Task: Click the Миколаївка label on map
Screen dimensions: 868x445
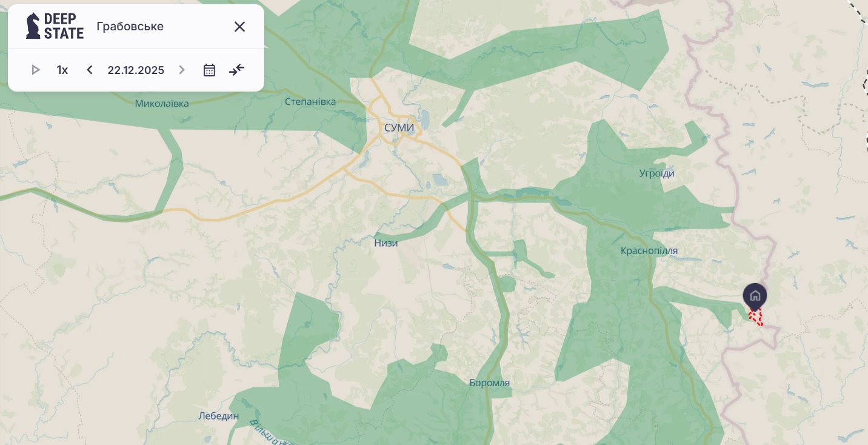Action: [x=162, y=103]
